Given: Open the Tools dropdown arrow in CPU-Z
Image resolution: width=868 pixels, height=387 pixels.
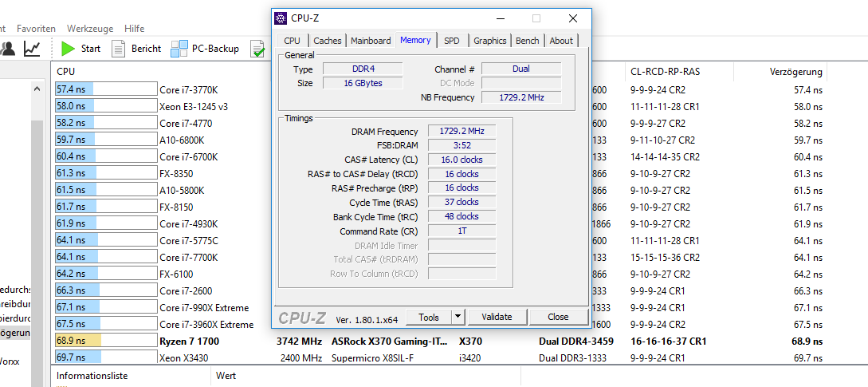Looking at the screenshot, I should [458, 317].
